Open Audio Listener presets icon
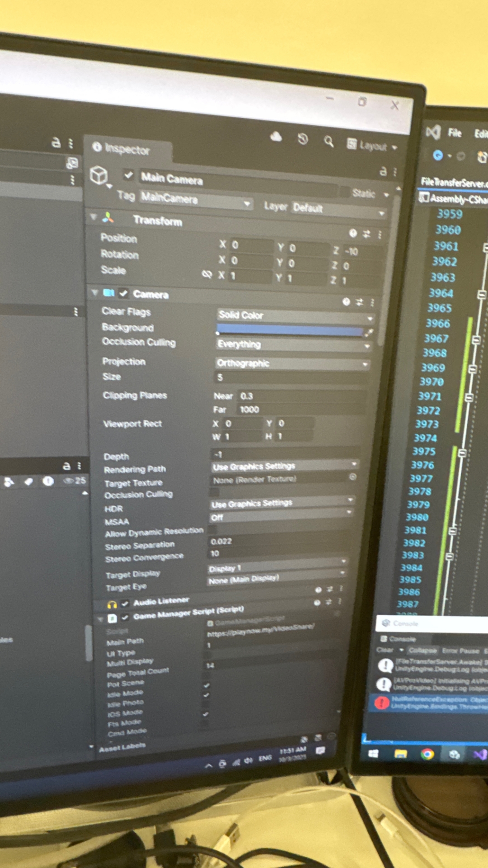The image size is (488, 868). (330, 589)
